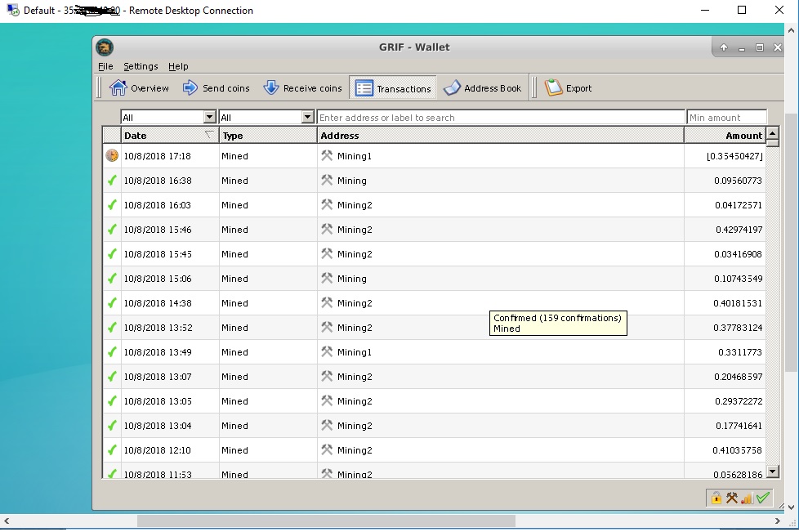Click the pending clock icon on 17:18 transaction
799x532 pixels.
click(x=112, y=156)
